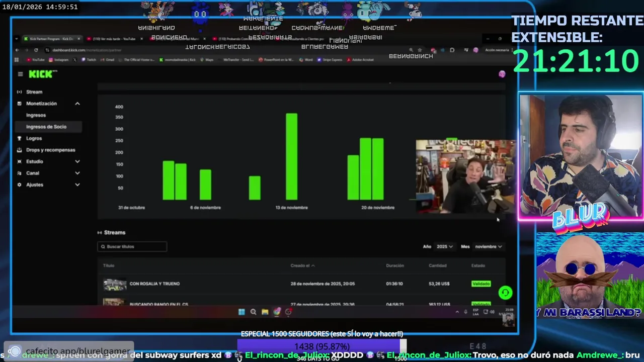Click the Duración column header
The image size is (644, 362).
(395, 265)
